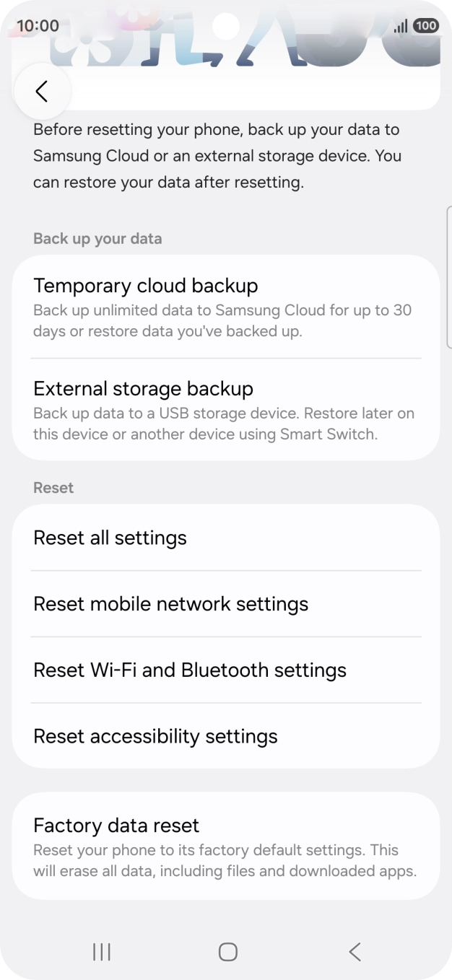Viewport: 452px width, 980px height.
Task: Tap the back arrow at the top
Action: (41, 91)
